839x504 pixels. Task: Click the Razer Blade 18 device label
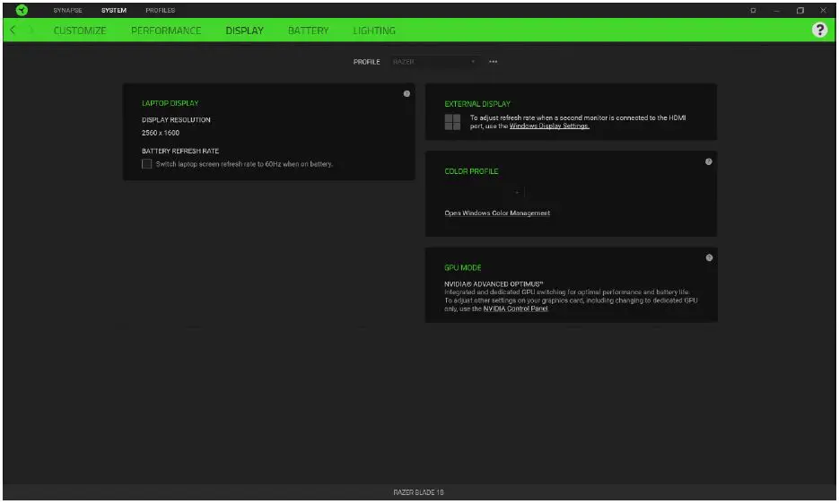pyautogui.click(x=418, y=492)
